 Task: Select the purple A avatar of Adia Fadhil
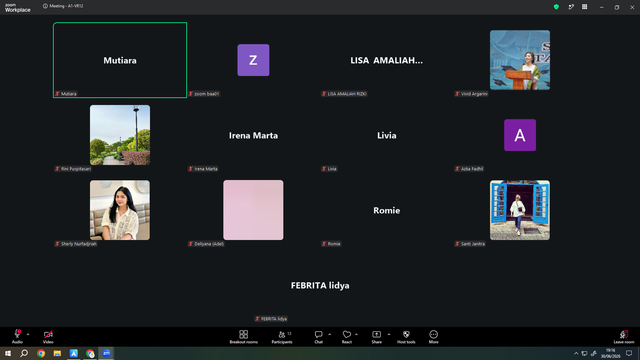point(520,135)
